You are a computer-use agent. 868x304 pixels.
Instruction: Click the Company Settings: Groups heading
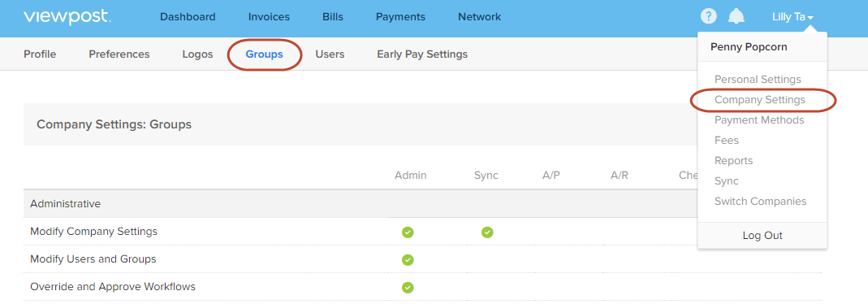click(x=114, y=124)
